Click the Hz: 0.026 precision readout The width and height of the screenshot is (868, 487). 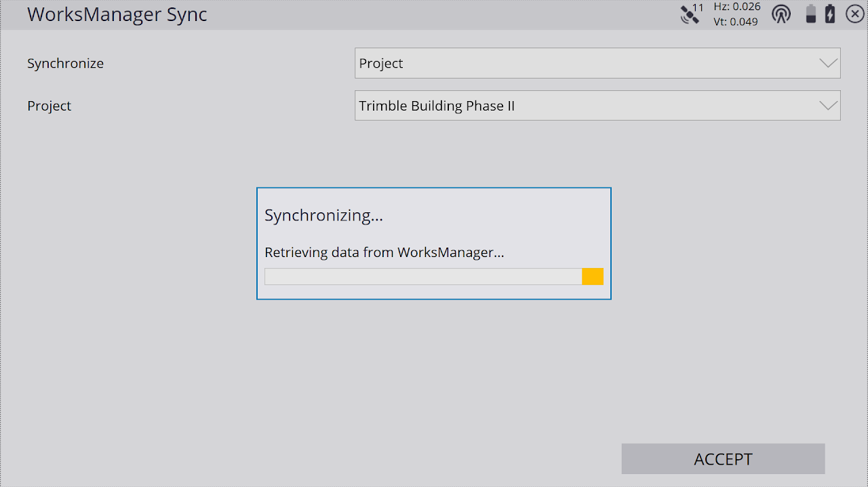coord(737,7)
